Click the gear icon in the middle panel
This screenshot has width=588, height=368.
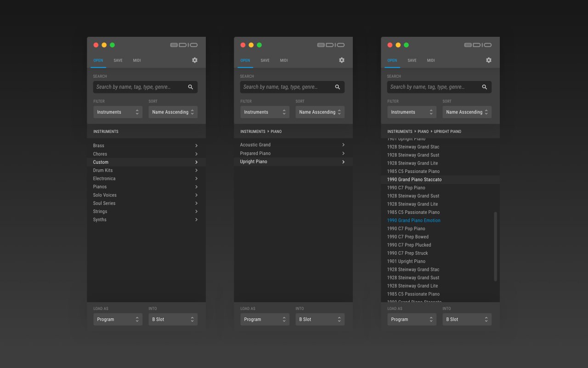(x=342, y=60)
